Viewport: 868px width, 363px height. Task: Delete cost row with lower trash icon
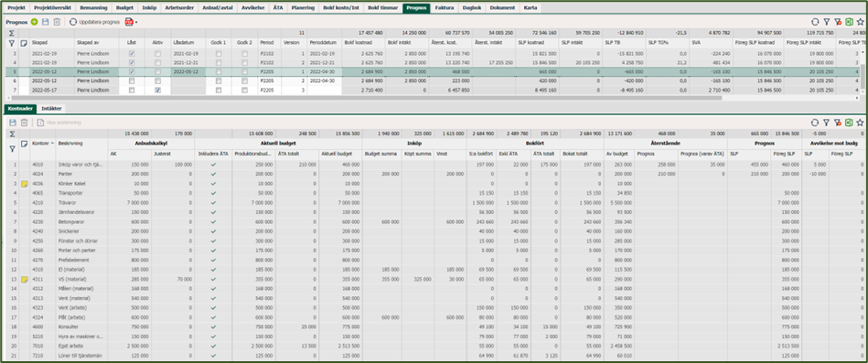(25, 123)
